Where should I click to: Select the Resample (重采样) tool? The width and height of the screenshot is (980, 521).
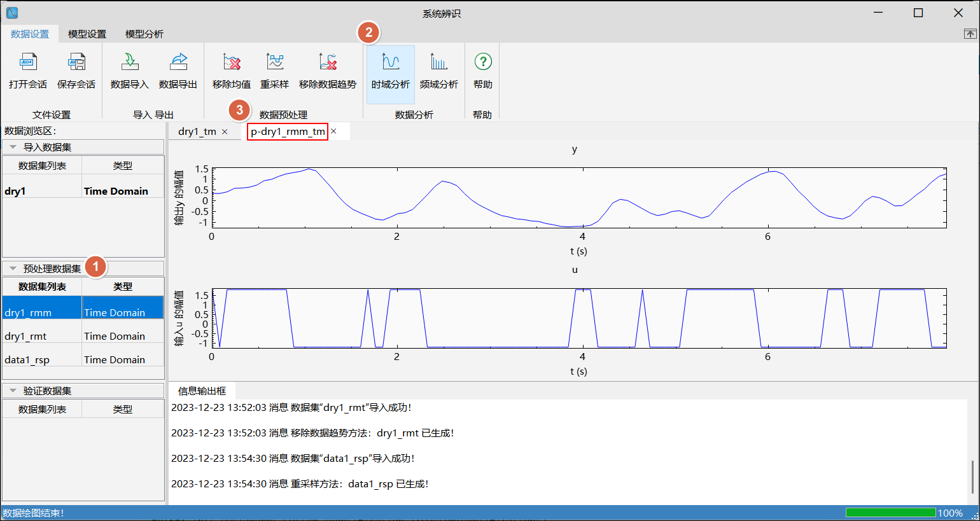point(275,62)
